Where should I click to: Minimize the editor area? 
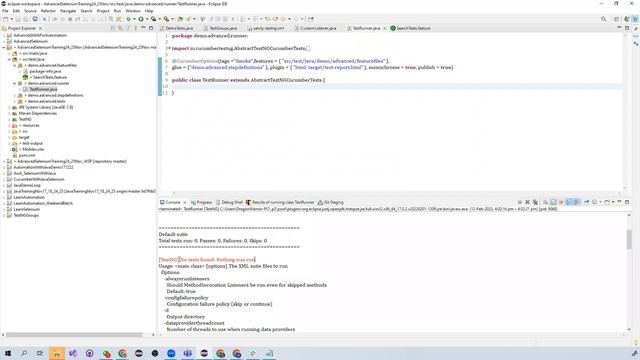click(619, 28)
